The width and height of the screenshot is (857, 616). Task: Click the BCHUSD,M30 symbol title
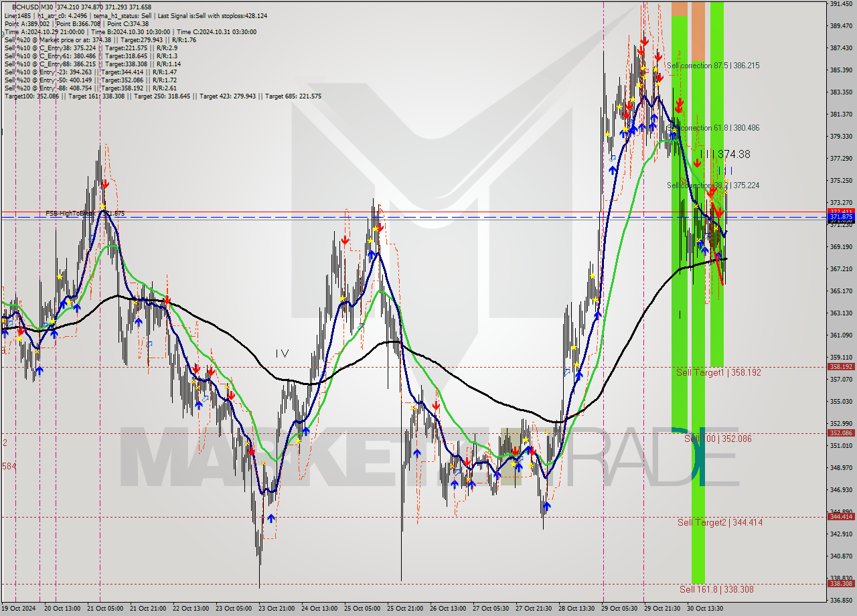click(34, 7)
